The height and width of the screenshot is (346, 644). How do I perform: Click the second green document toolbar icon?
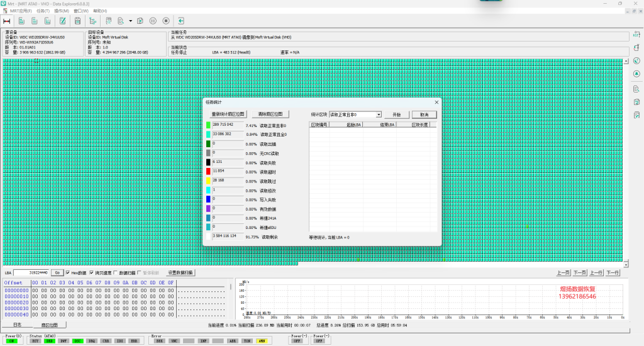pyautogui.click(x=35, y=21)
